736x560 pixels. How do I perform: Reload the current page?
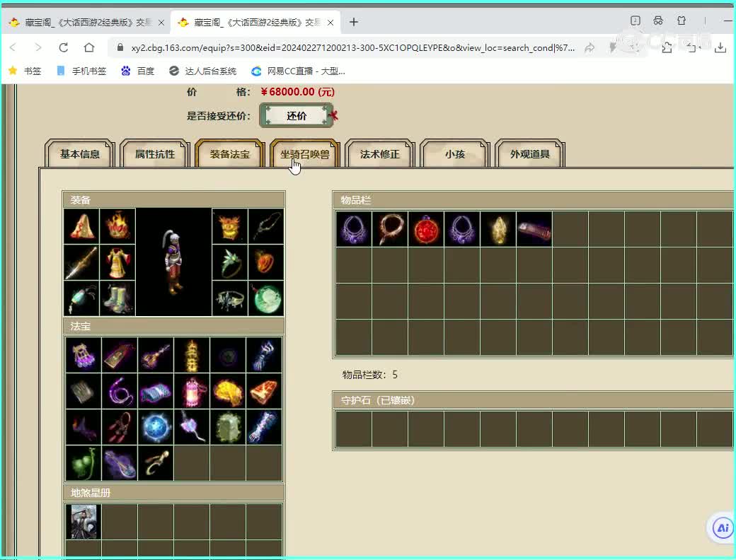(64, 47)
